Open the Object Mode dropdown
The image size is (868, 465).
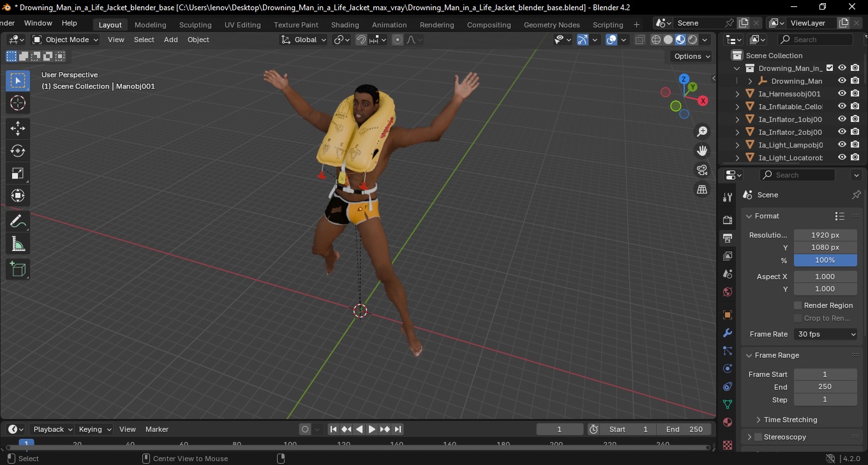[x=66, y=40]
